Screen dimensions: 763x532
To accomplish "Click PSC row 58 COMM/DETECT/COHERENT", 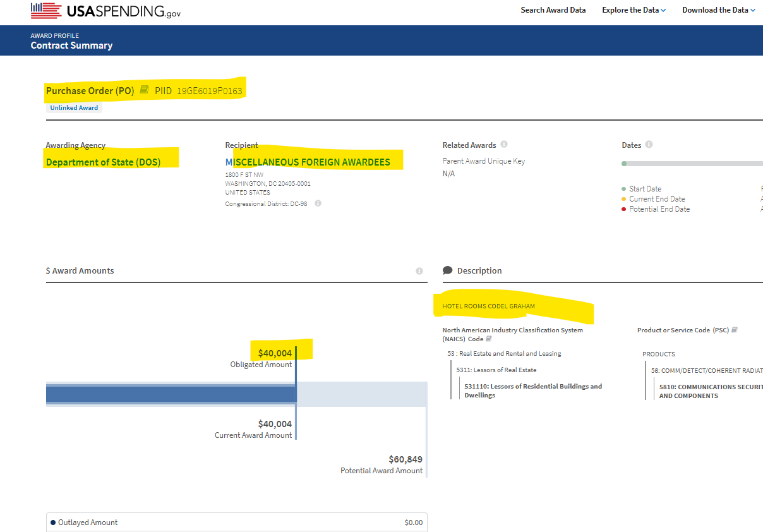I will tap(707, 371).
